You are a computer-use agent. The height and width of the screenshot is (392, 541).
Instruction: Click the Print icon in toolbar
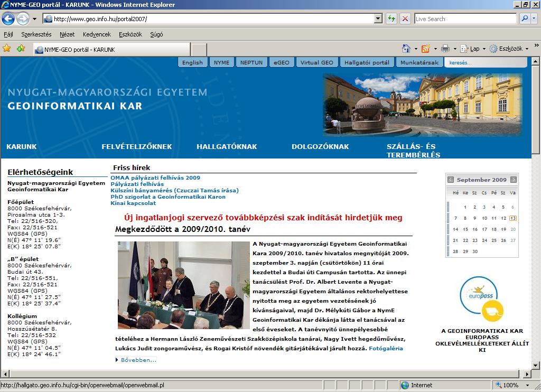(x=445, y=49)
